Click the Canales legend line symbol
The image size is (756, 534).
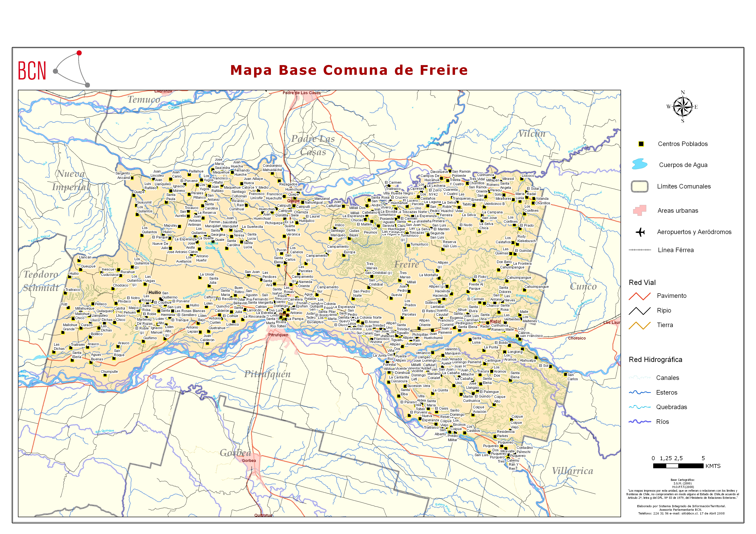(x=639, y=378)
